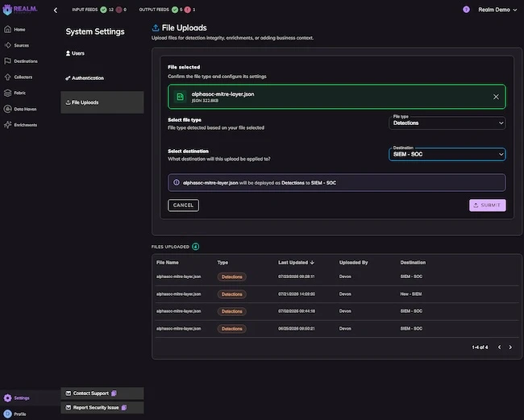524x420 pixels.
Task: Open Destinations flag icon
Action: (8, 61)
